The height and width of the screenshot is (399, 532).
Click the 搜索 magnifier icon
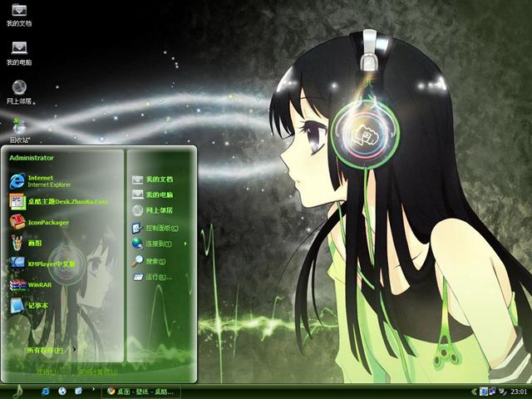click(137, 261)
